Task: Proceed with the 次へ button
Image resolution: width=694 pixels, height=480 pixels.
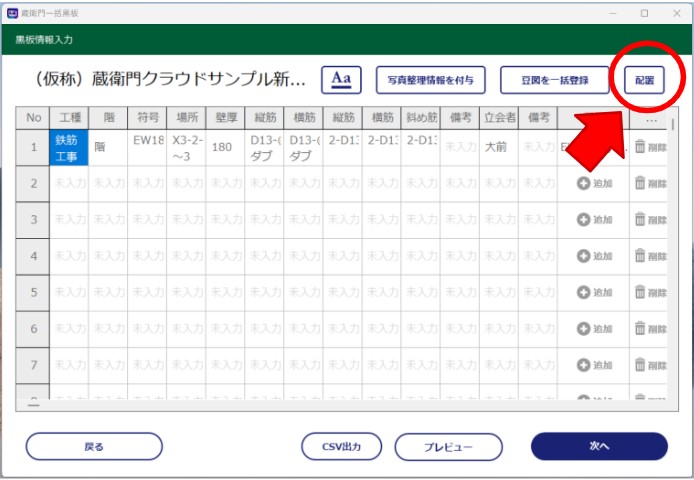Action: 599,446
